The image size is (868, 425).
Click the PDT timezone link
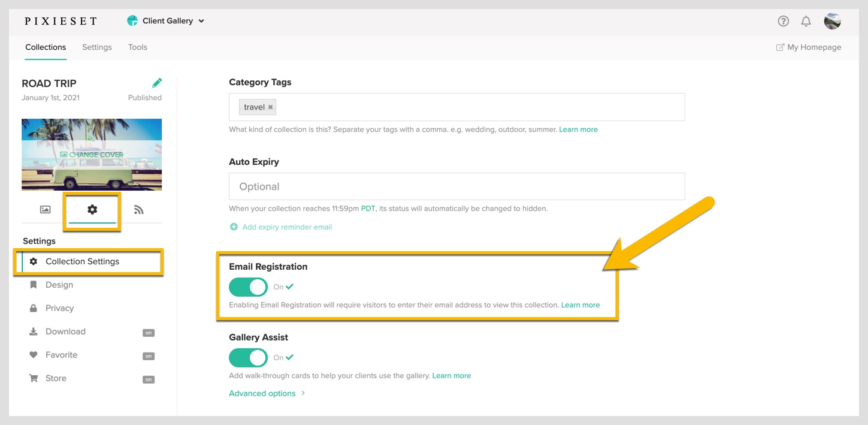pos(368,209)
